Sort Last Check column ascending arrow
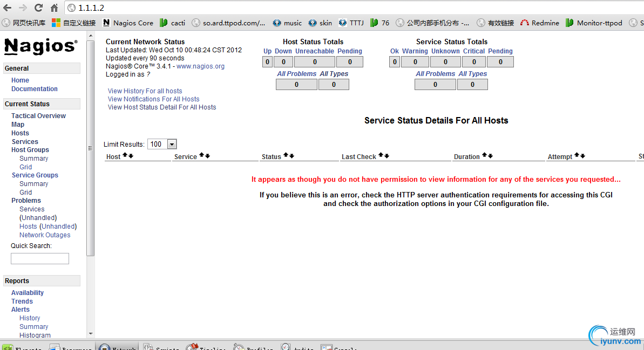This screenshot has height=350, width=644. (x=381, y=155)
